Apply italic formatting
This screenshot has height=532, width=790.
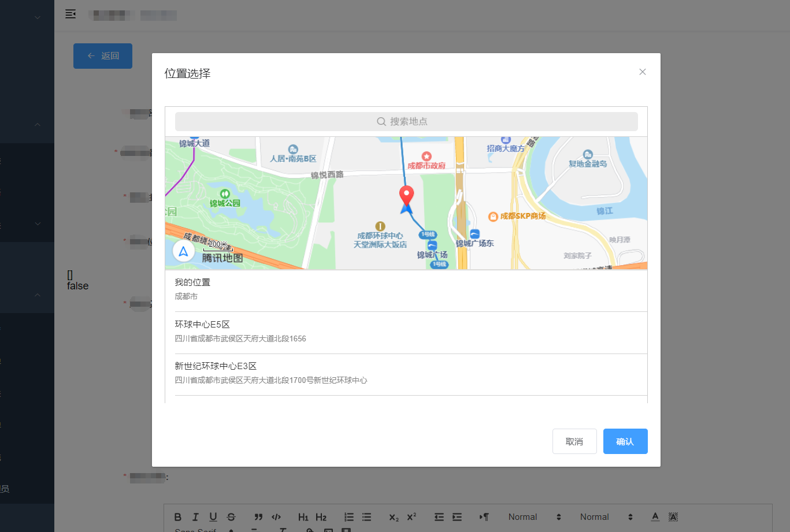coord(195,516)
